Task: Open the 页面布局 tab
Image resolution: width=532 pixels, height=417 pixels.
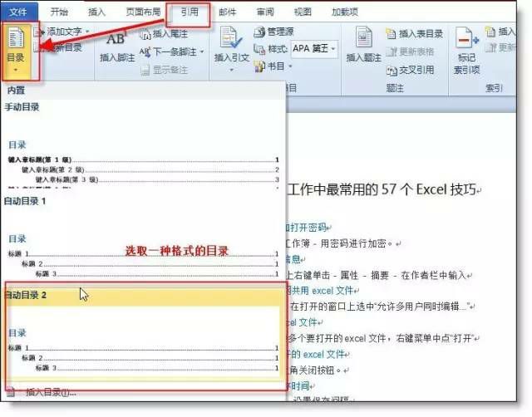Action: tap(143, 12)
